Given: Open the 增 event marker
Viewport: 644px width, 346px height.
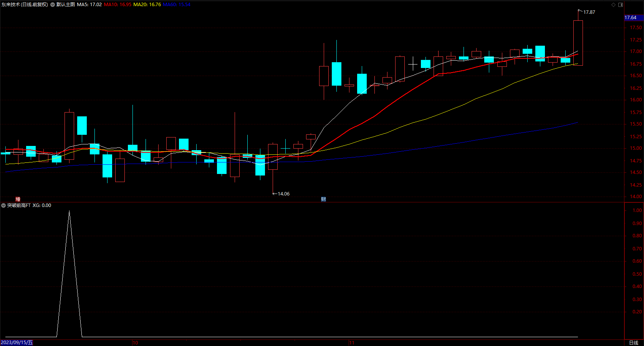Looking at the screenshot, I should 18,199.
